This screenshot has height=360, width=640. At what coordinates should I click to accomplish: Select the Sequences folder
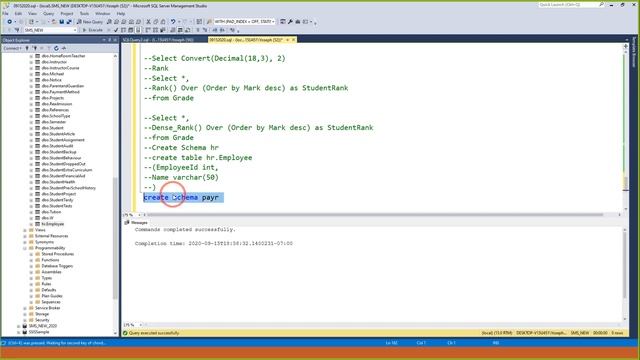point(51,302)
